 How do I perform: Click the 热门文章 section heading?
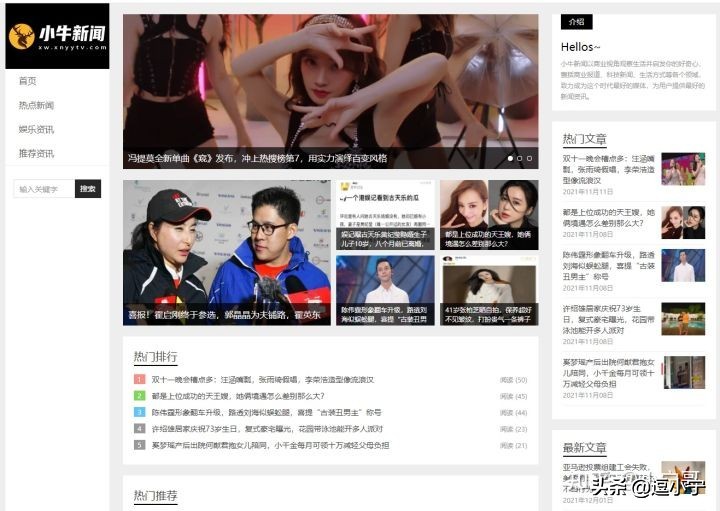(x=585, y=139)
